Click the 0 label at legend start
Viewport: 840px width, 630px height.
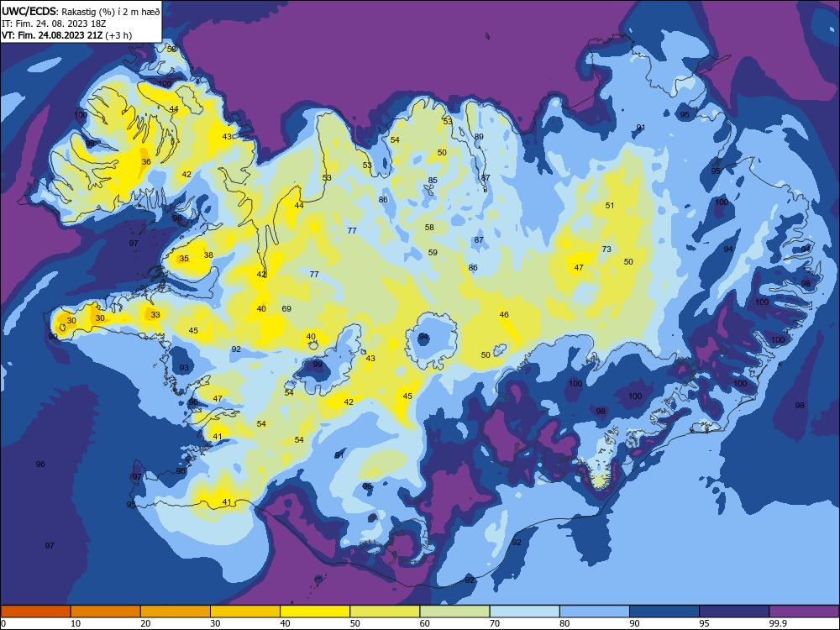(3, 623)
